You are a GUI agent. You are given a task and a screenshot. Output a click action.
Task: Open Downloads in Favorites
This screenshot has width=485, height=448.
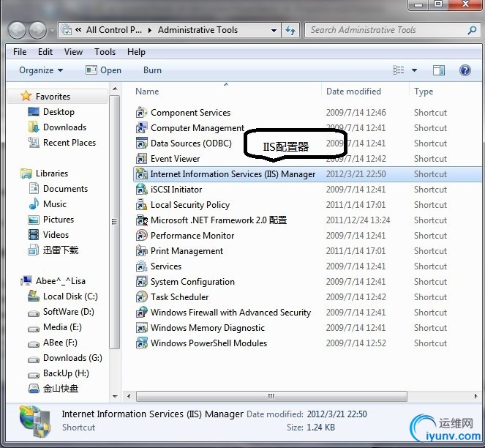click(x=64, y=127)
